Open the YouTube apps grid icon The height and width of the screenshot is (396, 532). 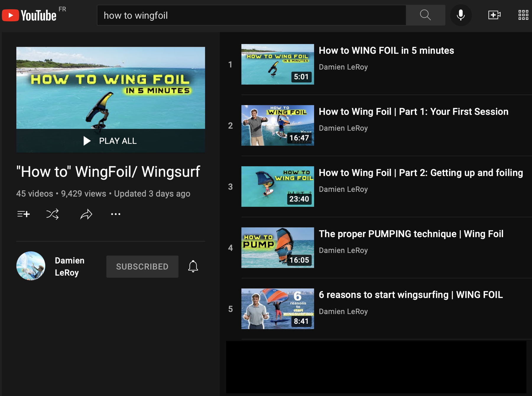[523, 15]
